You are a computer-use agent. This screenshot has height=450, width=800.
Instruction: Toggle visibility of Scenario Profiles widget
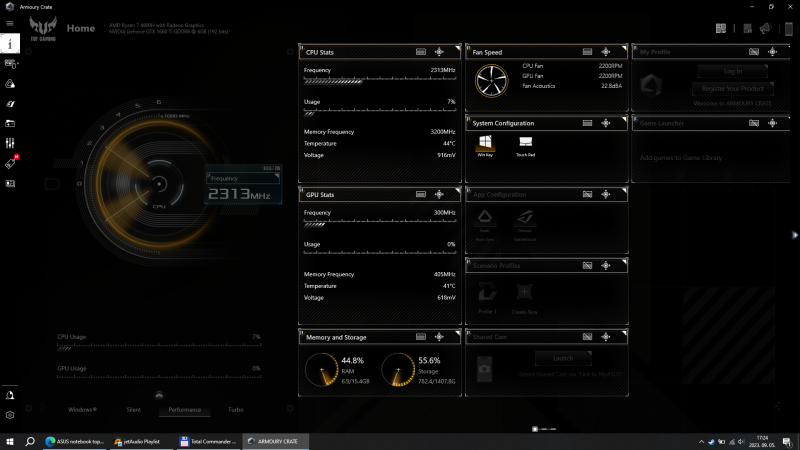point(587,265)
